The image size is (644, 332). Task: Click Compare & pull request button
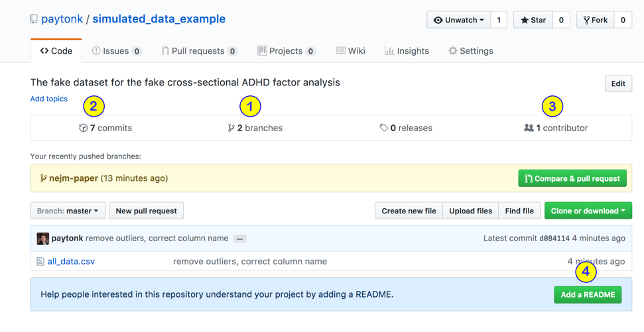(x=572, y=178)
